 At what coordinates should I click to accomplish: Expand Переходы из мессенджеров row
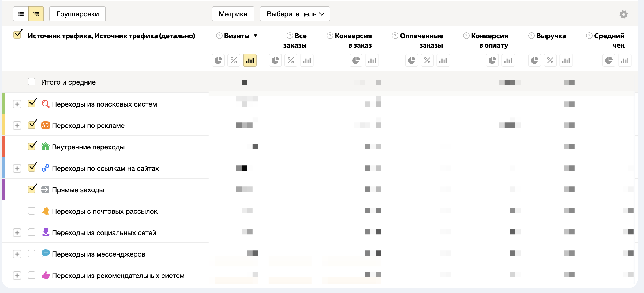pyautogui.click(x=17, y=254)
